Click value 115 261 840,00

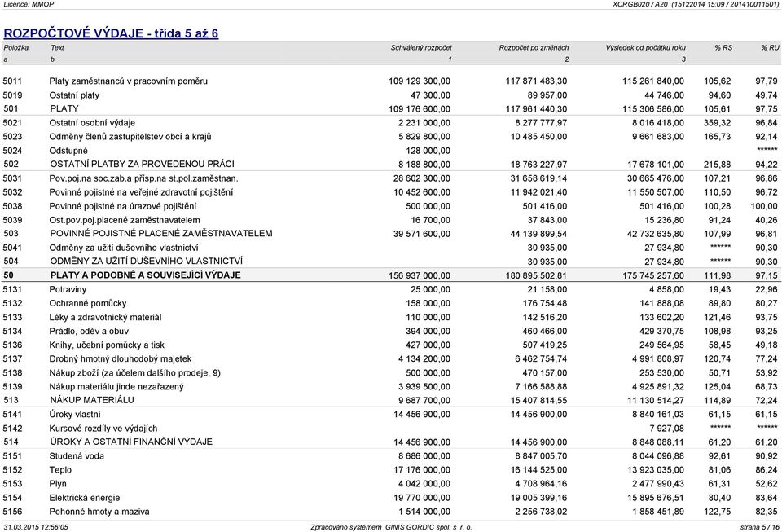point(653,81)
